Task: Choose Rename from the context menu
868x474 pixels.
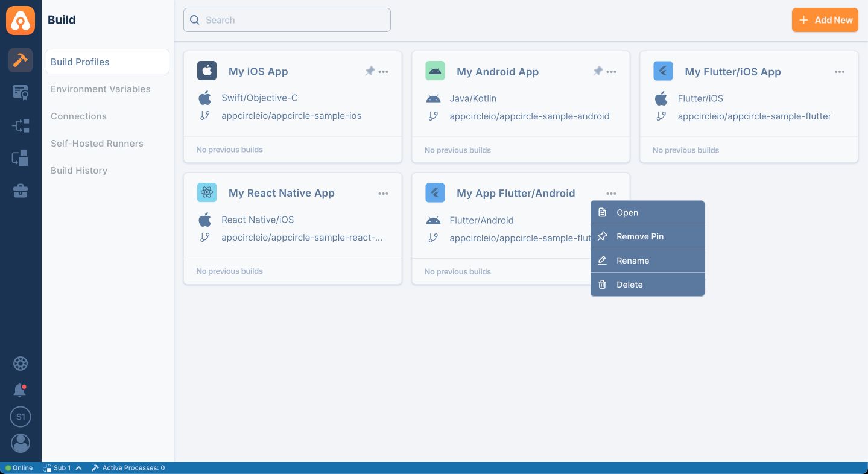Action: [633, 261]
